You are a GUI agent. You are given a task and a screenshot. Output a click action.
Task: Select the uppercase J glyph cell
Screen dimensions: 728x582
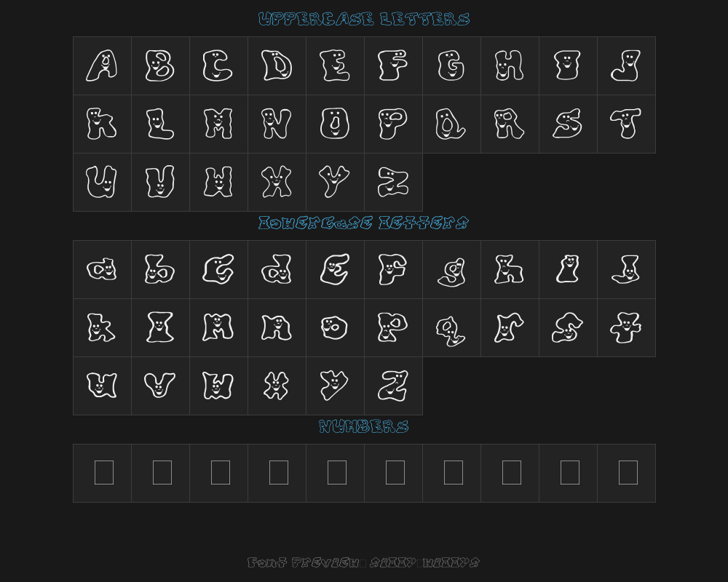coord(626,65)
